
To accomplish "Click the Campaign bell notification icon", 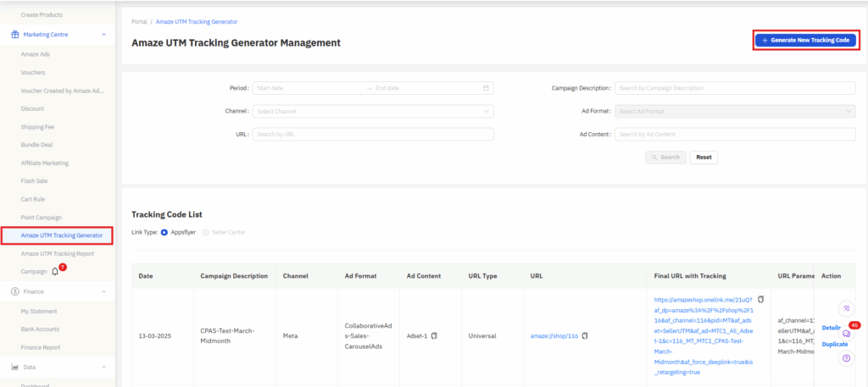I will coord(55,272).
